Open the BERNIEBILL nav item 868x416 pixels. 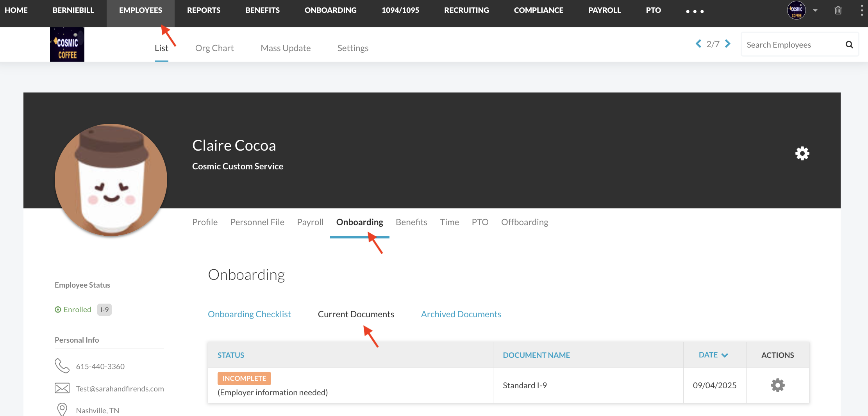(x=73, y=10)
